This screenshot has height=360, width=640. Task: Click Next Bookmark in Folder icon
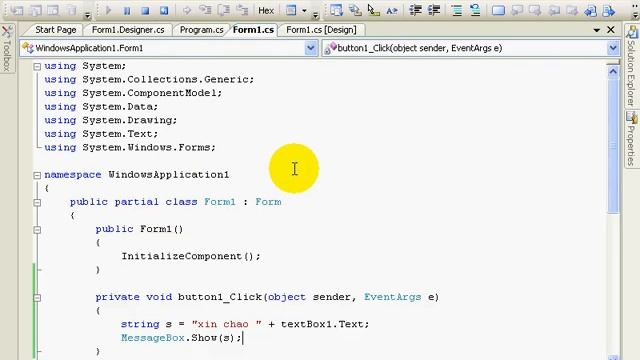pyautogui.click(x=572, y=11)
